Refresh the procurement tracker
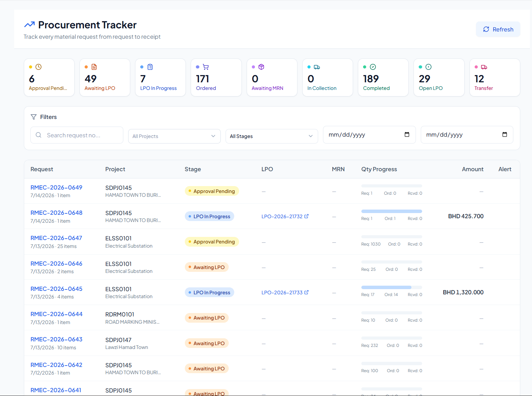532x396 pixels. point(498,29)
